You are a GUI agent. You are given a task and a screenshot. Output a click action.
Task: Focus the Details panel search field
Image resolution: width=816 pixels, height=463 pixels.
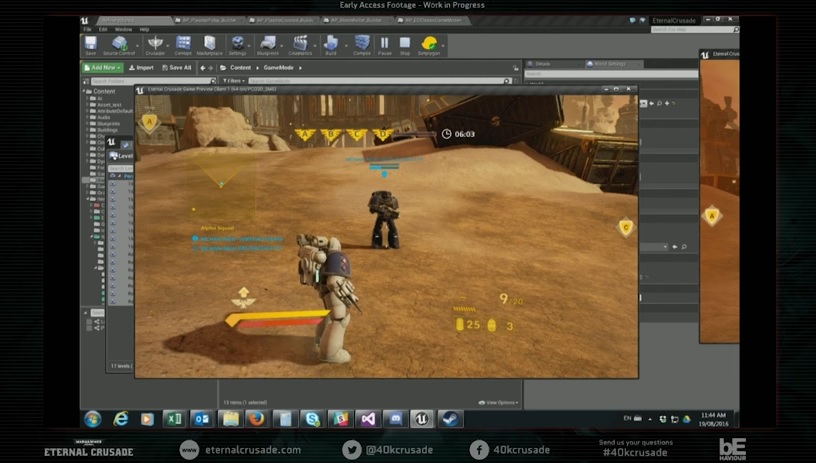coord(611,74)
